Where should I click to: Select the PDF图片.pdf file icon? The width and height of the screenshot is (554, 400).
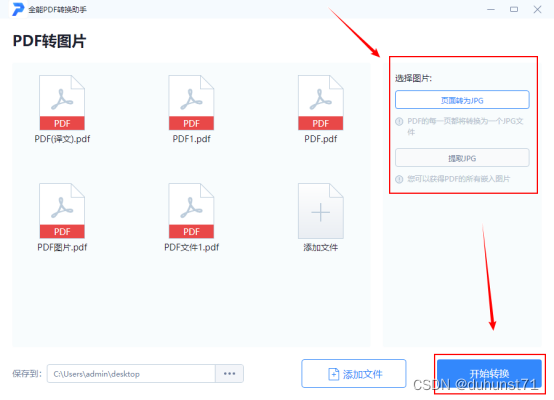62,211
